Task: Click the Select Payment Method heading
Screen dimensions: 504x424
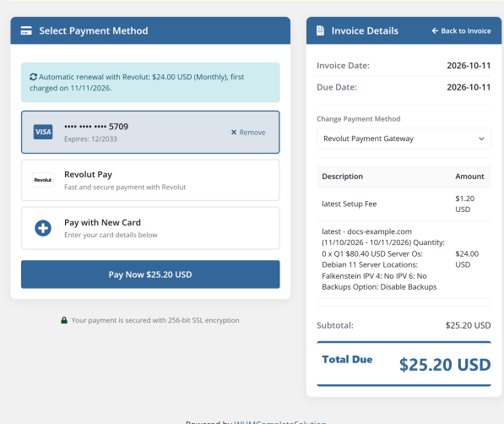Action: [x=94, y=30]
